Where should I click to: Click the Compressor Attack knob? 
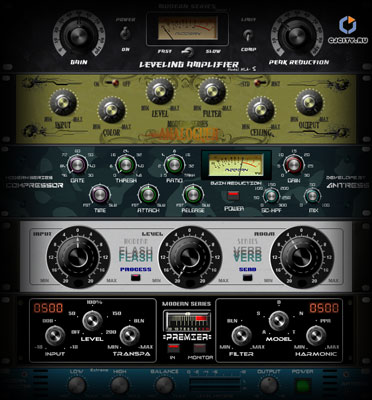click(x=148, y=195)
